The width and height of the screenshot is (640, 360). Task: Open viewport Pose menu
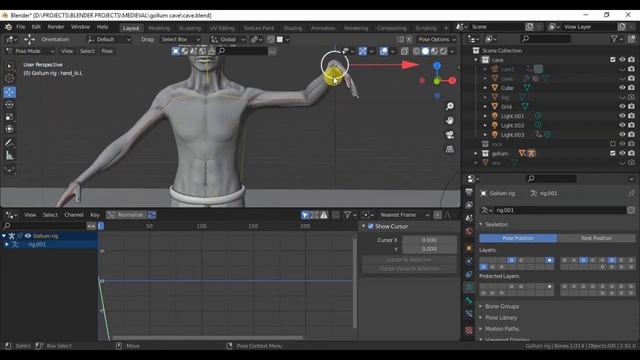[107, 51]
